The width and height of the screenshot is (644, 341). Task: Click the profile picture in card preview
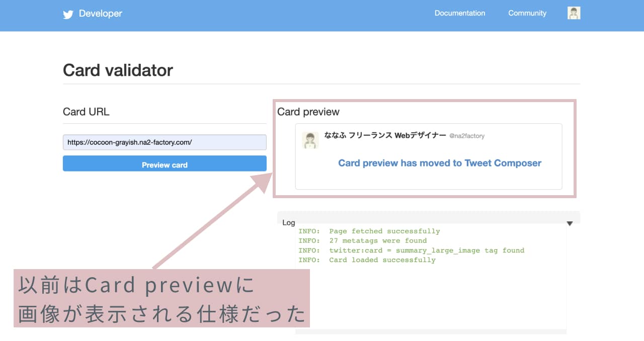pos(310,140)
